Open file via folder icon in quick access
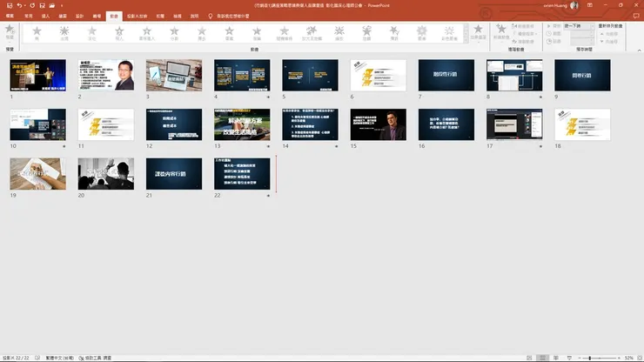 pos(51,5)
